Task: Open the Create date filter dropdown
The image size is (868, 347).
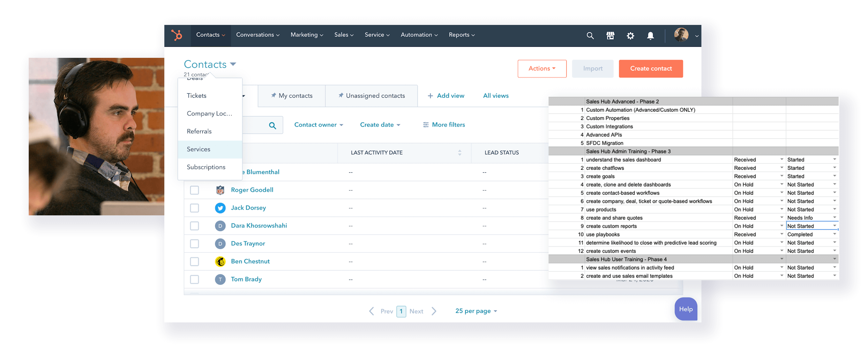Action: [x=380, y=125]
